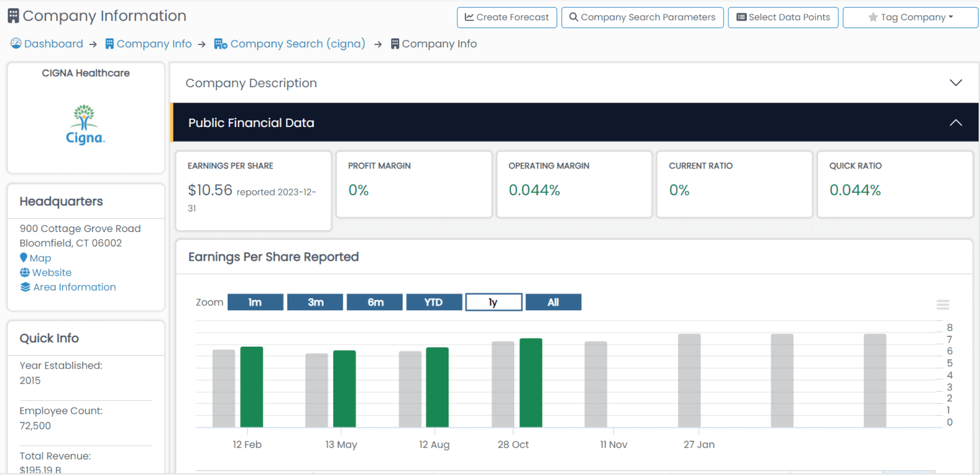Click the Company Information building icon

pyautogui.click(x=13, y=16)
